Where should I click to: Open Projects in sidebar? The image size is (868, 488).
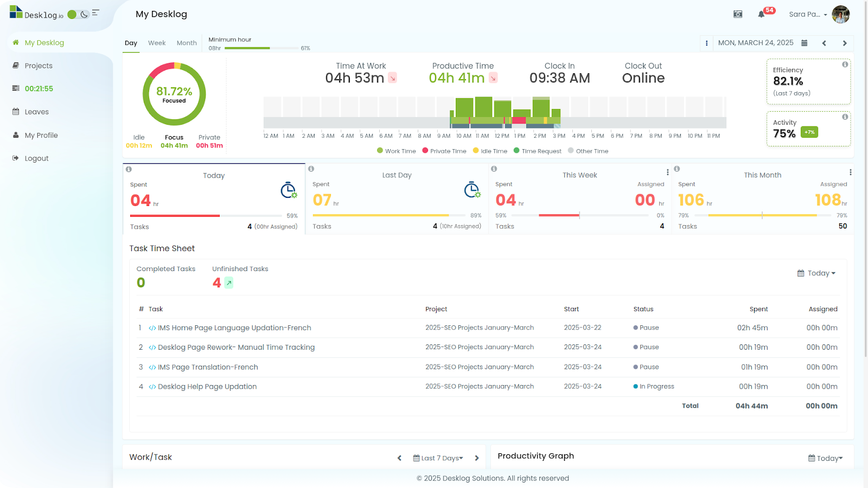pyautogui.click(x=39, y=66)
